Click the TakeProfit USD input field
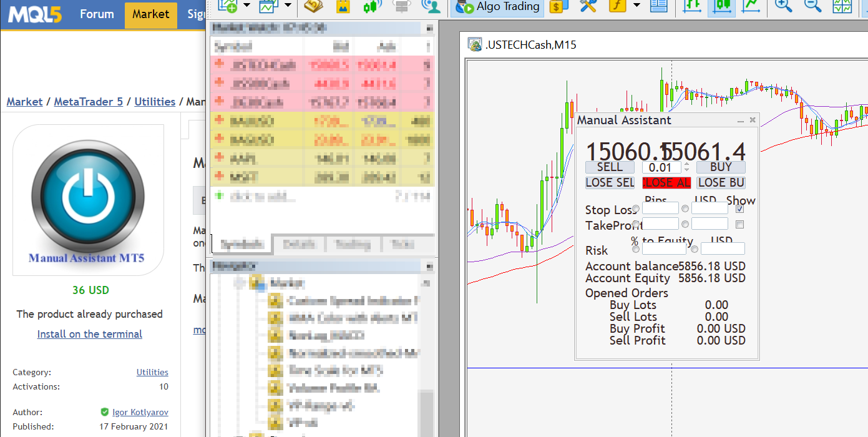Viewport: 868px width, 437px height. pyautogui.click(x=710, y=223)
